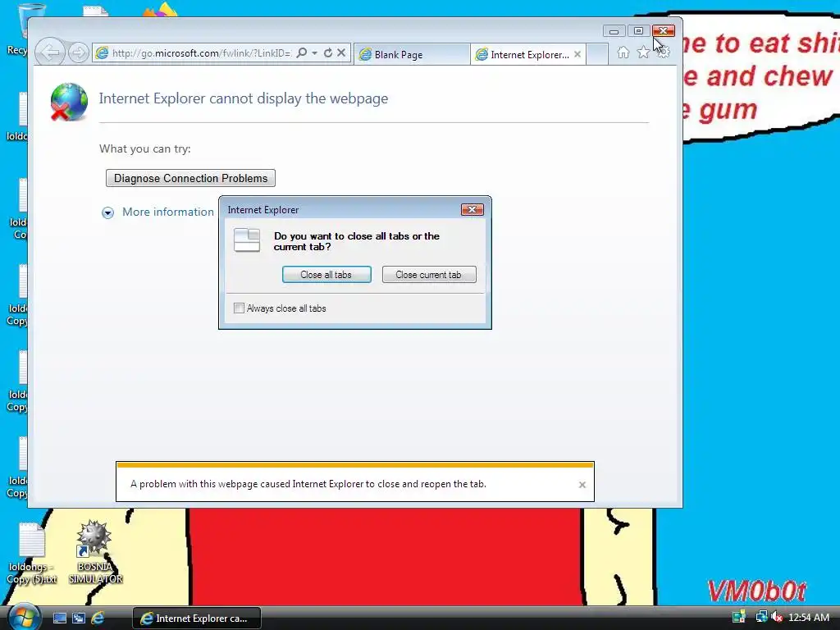Click the browser Back arrow button
840x630 pixels.
[50, 52]
